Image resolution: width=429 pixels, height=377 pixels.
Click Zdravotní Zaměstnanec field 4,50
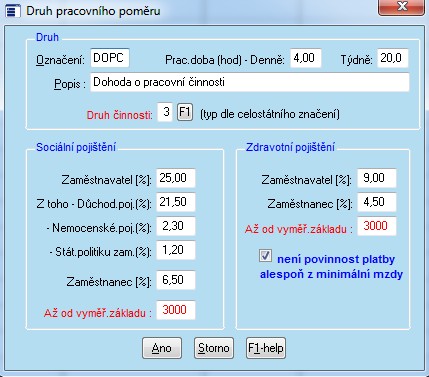coord(377,202)
